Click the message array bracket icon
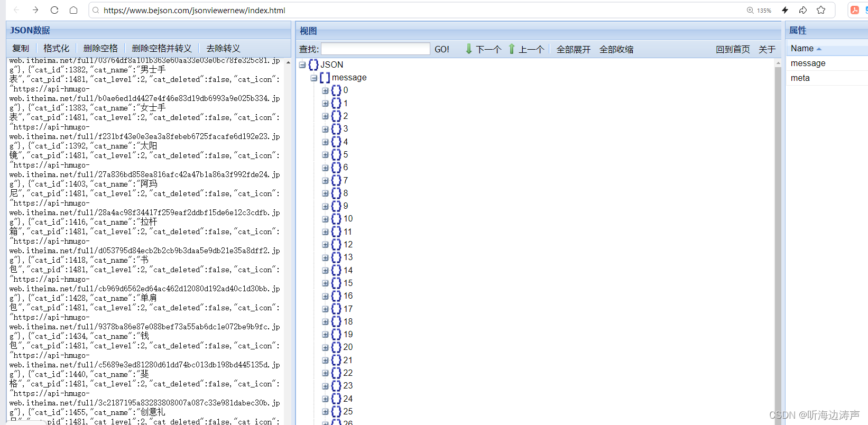The height and width of the screenshot is (425, 868). [x=325, y=78]
